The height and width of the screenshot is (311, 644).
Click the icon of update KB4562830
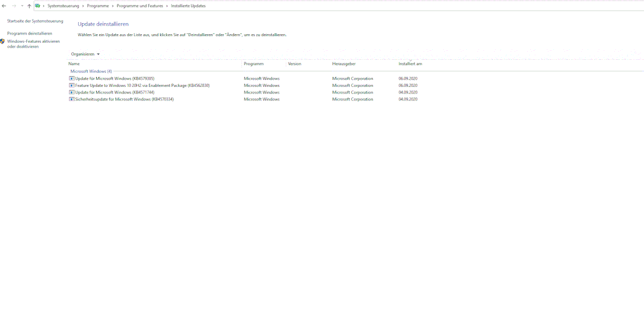pyautogui.click(x=71, y=85)
